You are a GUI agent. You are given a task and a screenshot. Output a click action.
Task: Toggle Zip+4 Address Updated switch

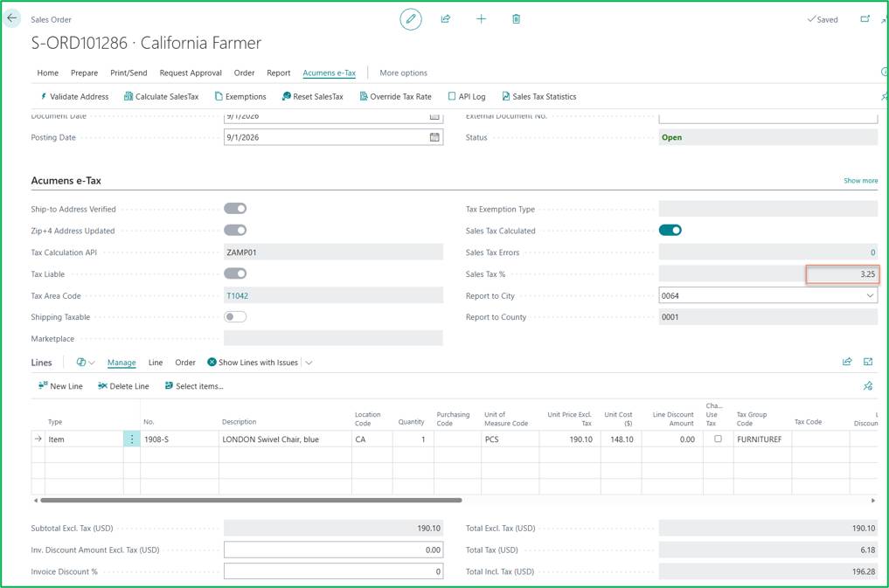click(235, 230)
